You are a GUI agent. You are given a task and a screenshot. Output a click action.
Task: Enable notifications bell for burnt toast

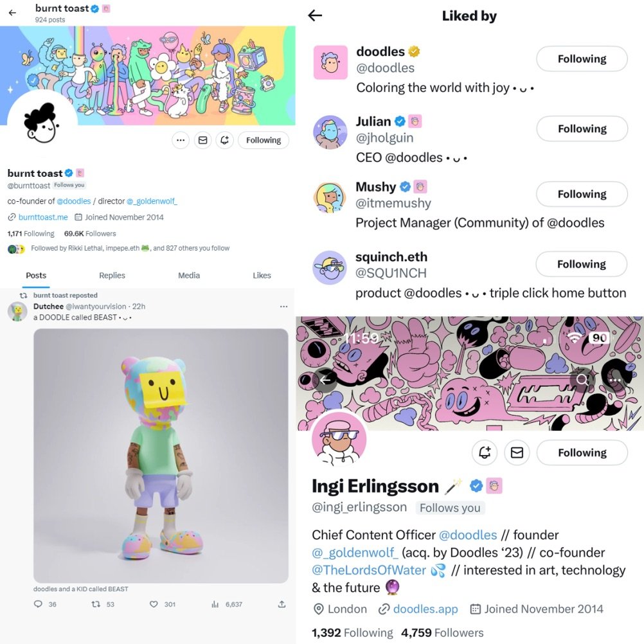click(225, 140)
